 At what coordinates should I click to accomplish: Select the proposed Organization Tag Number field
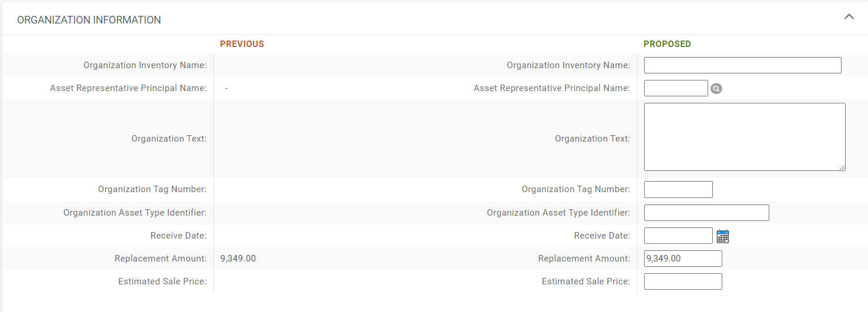678,189
